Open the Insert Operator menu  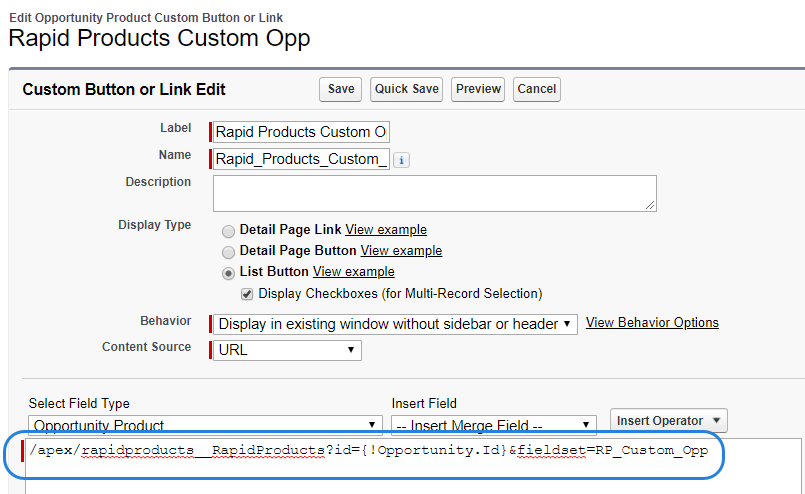pyautogui.click(x=668, y=421)
